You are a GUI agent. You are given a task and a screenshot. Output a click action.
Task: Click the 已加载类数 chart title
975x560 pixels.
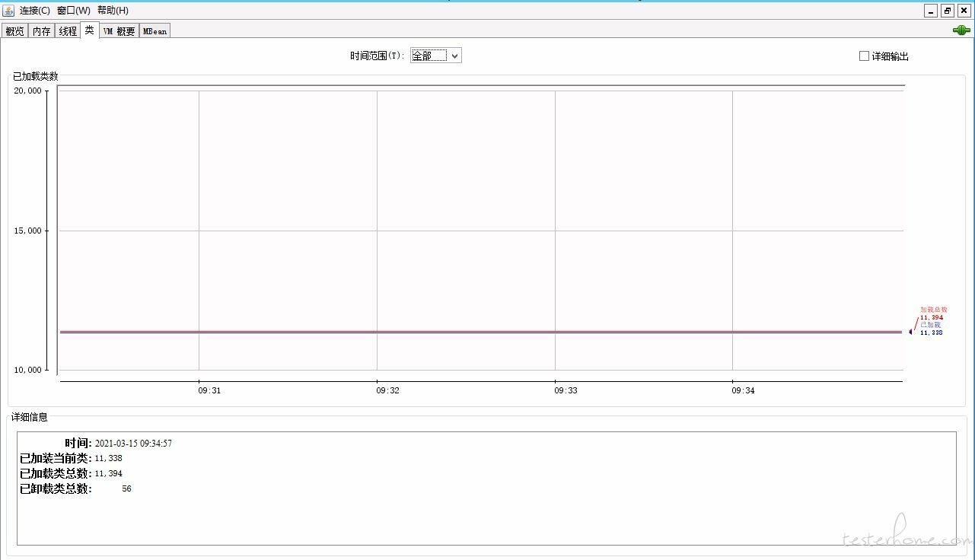36,76
